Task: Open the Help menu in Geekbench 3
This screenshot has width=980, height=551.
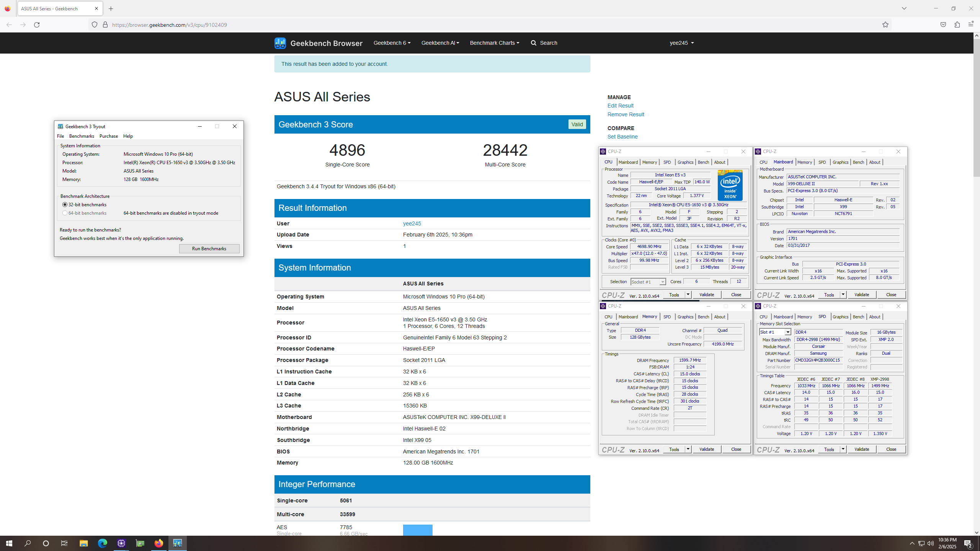Action: (x=128, y=136)
